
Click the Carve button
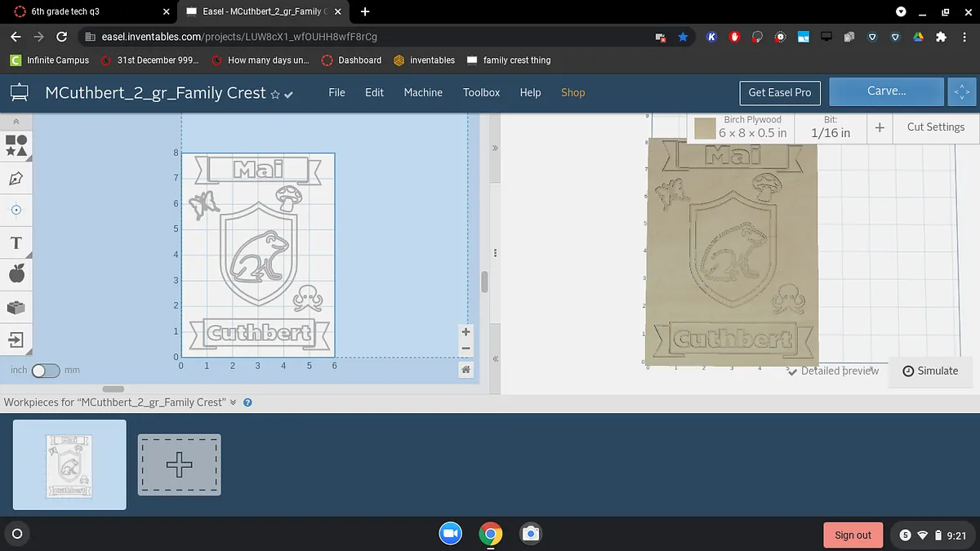[x=886, y=91]
